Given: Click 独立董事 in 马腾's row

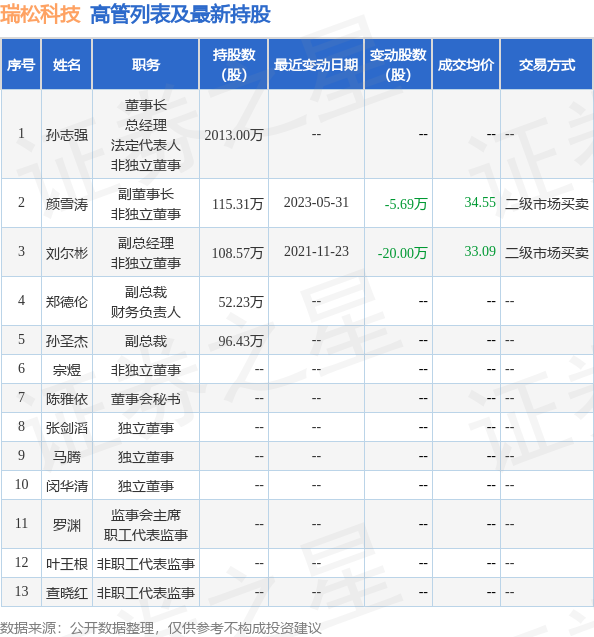Looking at the screenshot, I should (146, 457).
